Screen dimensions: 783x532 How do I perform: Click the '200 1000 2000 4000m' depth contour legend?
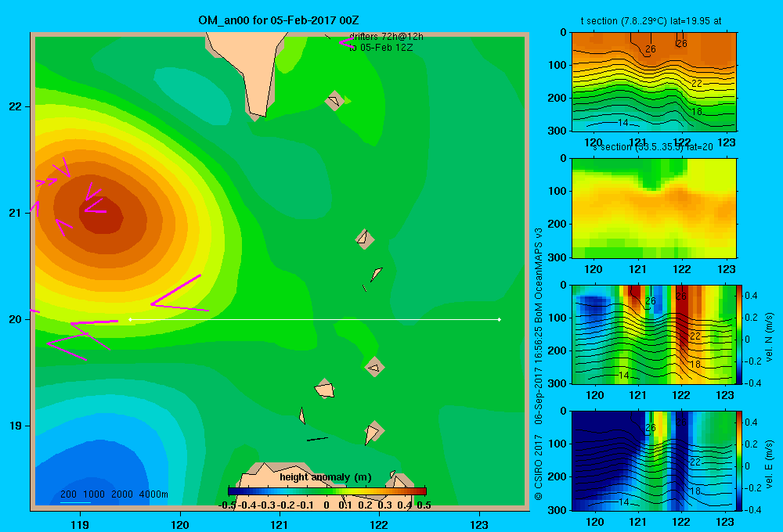tap(114, 494)
